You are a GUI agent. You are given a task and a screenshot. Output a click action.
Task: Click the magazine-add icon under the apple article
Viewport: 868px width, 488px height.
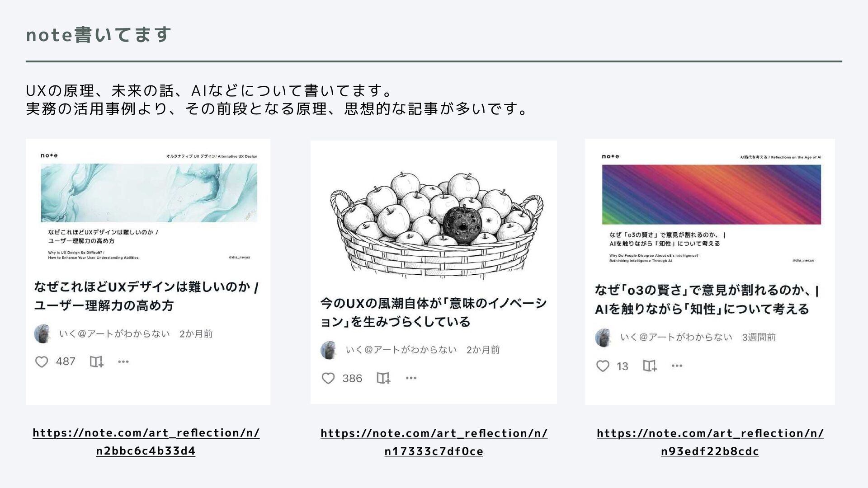(383, 378)
